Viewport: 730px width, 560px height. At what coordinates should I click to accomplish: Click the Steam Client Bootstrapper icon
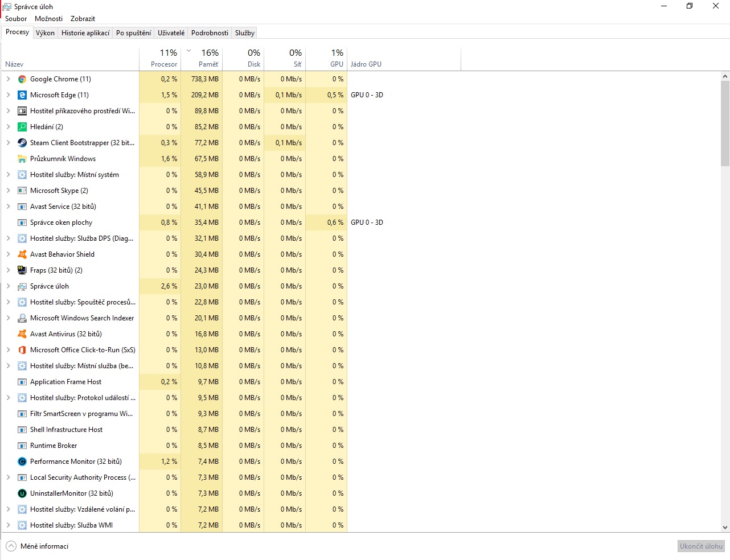22,143
